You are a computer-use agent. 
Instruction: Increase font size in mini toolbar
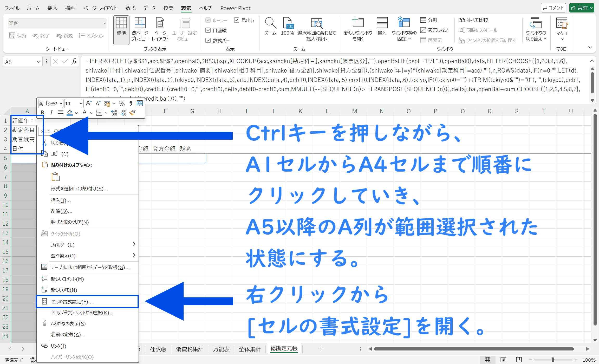pyautogui.click(x=89, y=103)
